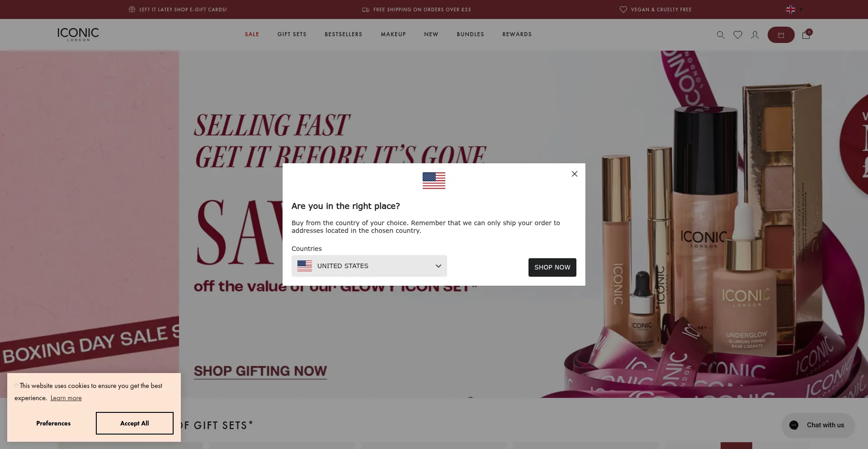Click the UK flag region selector
This screenshot has height=449, width=868.
coord(791,9)
